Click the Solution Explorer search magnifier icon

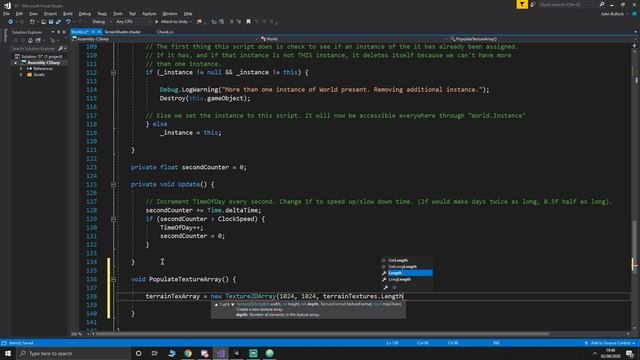point(60,49)
